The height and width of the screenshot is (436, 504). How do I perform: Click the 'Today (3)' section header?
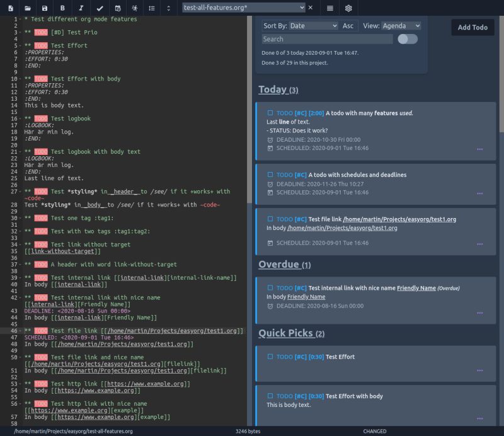pos(278,89)
